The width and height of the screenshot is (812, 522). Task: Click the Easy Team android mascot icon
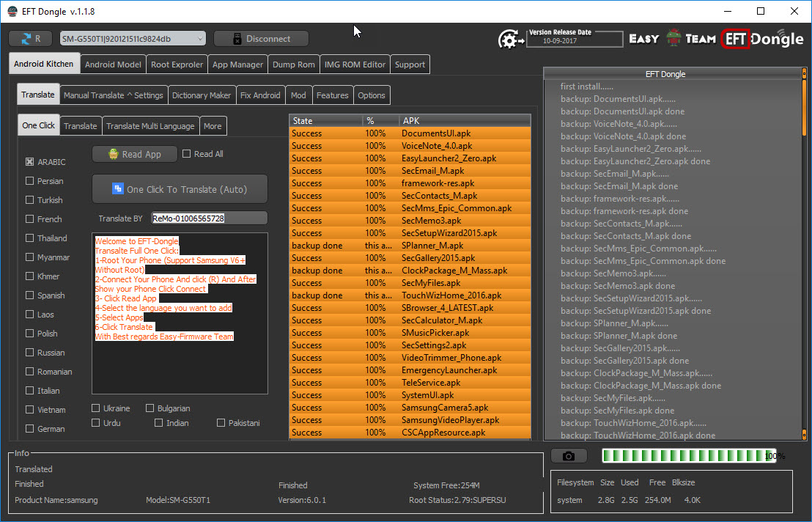[x=673, y=38]
